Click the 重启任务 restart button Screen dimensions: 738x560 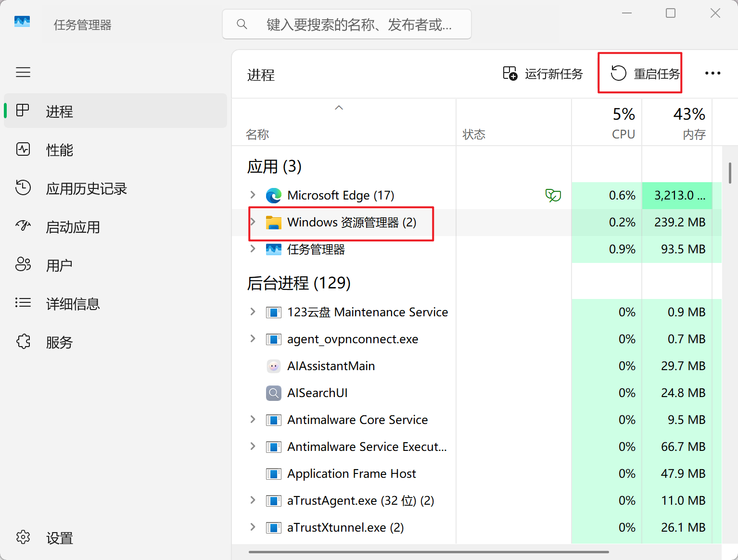[x=645, y=74]
